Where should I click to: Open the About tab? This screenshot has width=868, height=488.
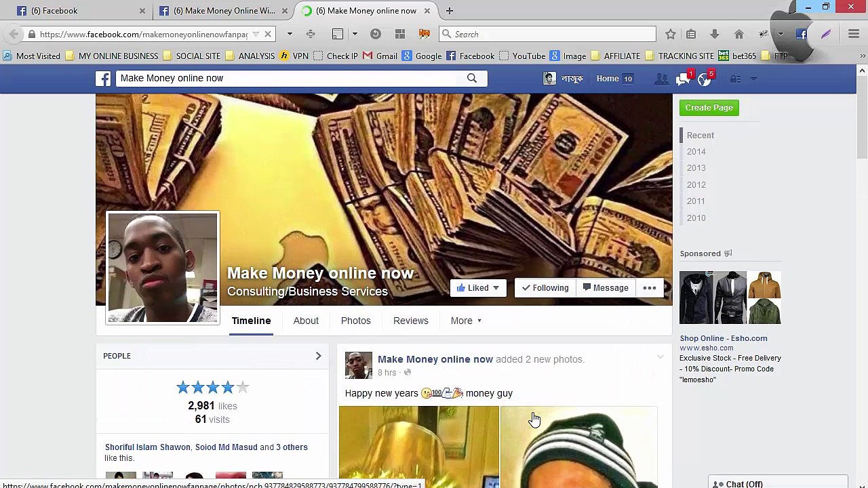[306, 321]
